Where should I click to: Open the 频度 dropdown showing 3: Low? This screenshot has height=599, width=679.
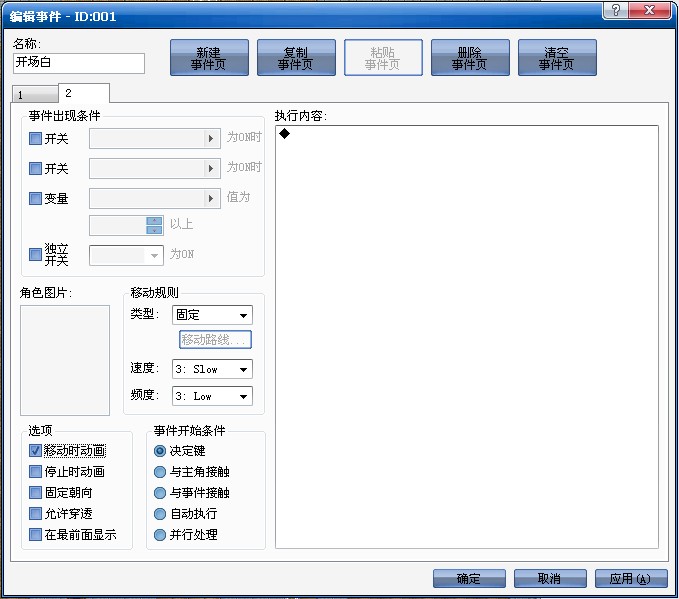(x=212, y=396)
